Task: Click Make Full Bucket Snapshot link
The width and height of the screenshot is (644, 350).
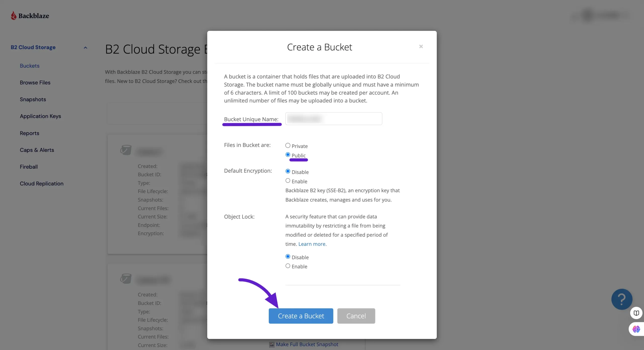Action: pos(307,344)
